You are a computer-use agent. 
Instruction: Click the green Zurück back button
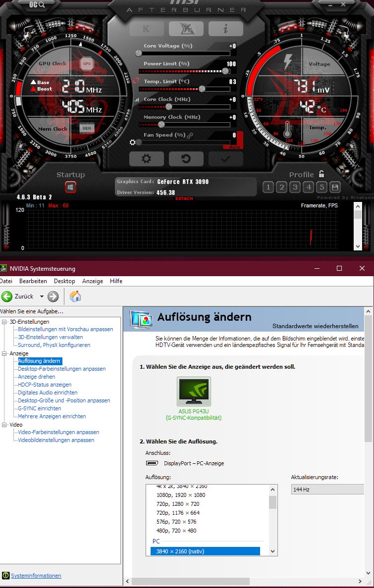pos(7,296)
